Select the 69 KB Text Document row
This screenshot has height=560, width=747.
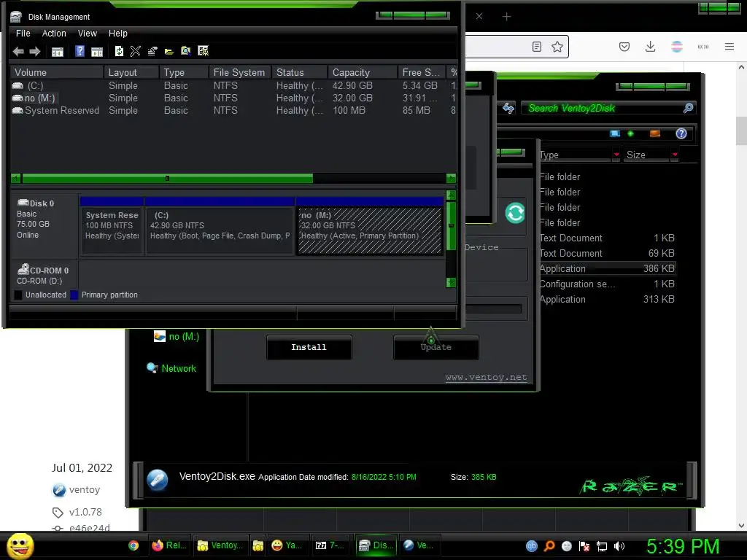tap(608, 253)
